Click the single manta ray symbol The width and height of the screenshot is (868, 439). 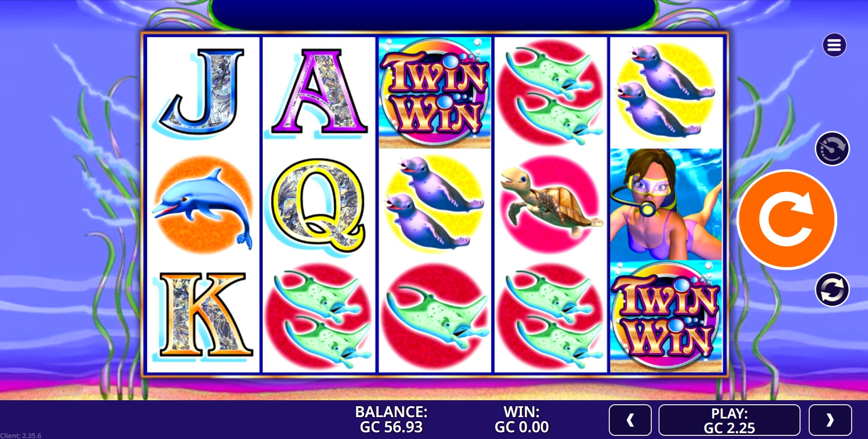434,317
